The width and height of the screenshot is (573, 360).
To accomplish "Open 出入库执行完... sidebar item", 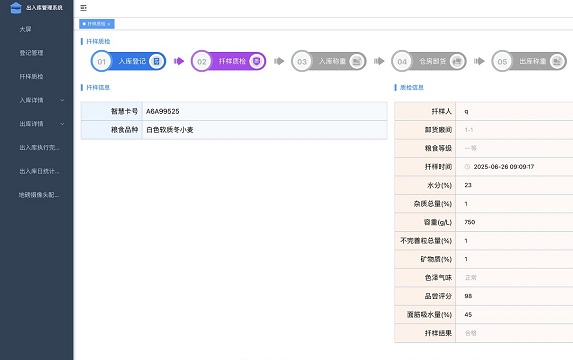I will click(39, 147).
